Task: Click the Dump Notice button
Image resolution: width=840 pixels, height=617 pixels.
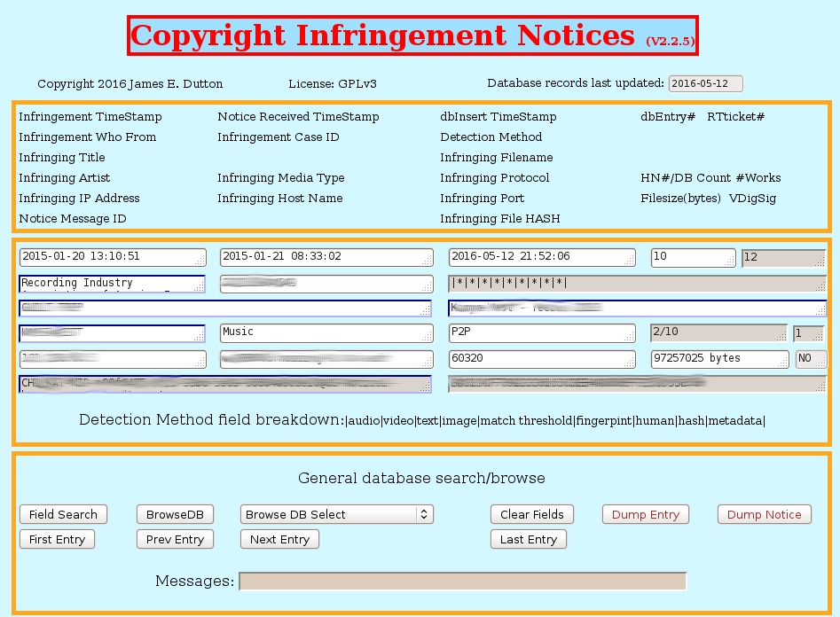Action: 764,514
